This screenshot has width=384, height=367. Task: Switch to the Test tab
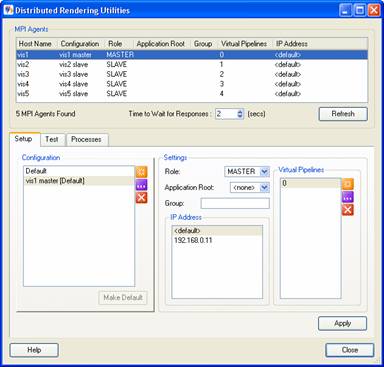pyautogui.click(x=52, y=139)
